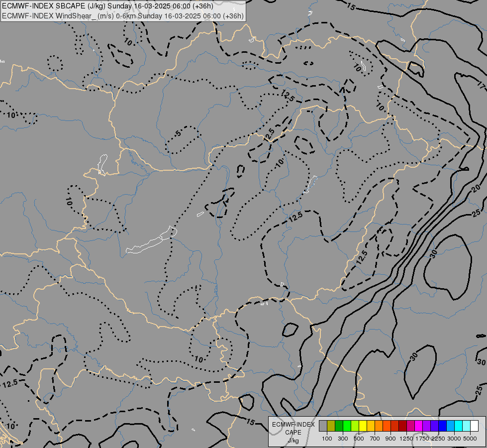Click the 700 legend value label
The image size is (487, 448).
pos(375,439)
